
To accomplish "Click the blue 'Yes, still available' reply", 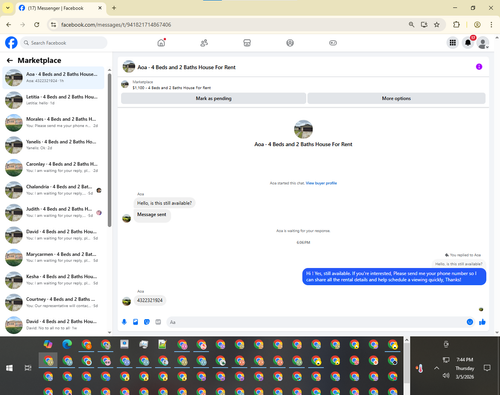I will pos(394,277).
